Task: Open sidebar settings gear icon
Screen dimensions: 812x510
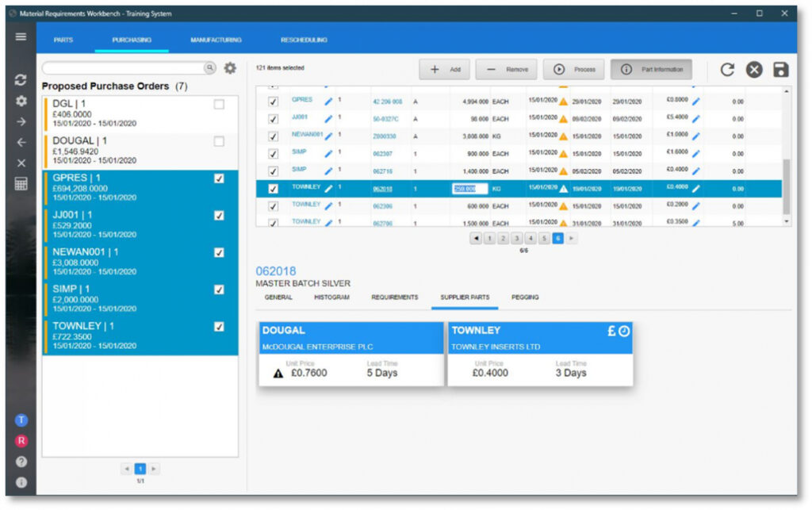Action: 21,102
